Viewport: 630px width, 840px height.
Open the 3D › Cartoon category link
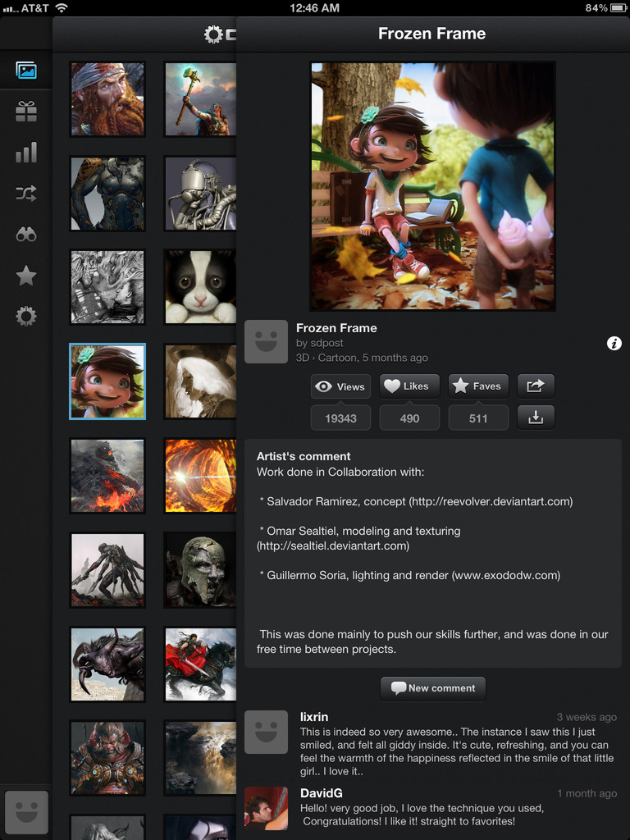point(326,358)
